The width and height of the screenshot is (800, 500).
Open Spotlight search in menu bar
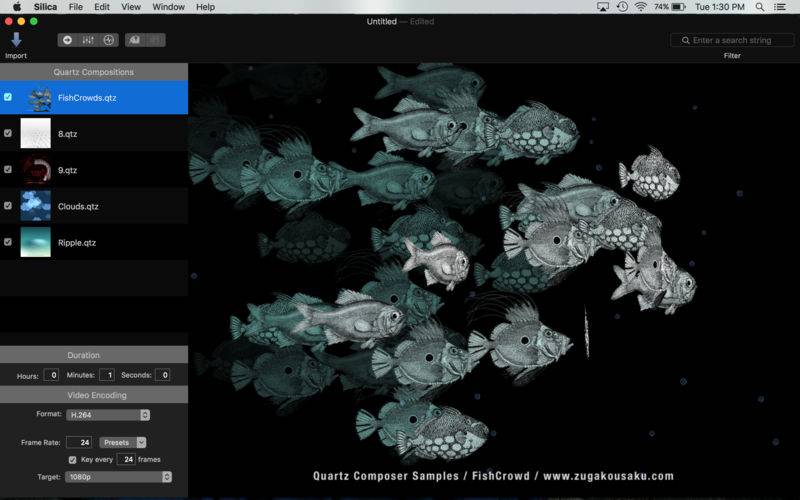point(760,7)
